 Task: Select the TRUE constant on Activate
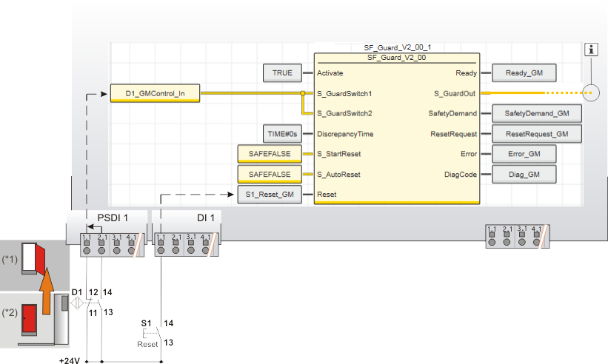[x=282, y=73]
